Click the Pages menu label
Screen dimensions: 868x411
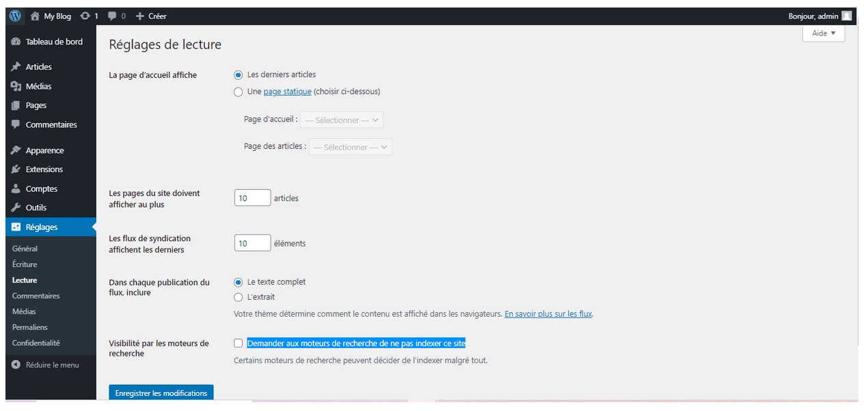36,105
